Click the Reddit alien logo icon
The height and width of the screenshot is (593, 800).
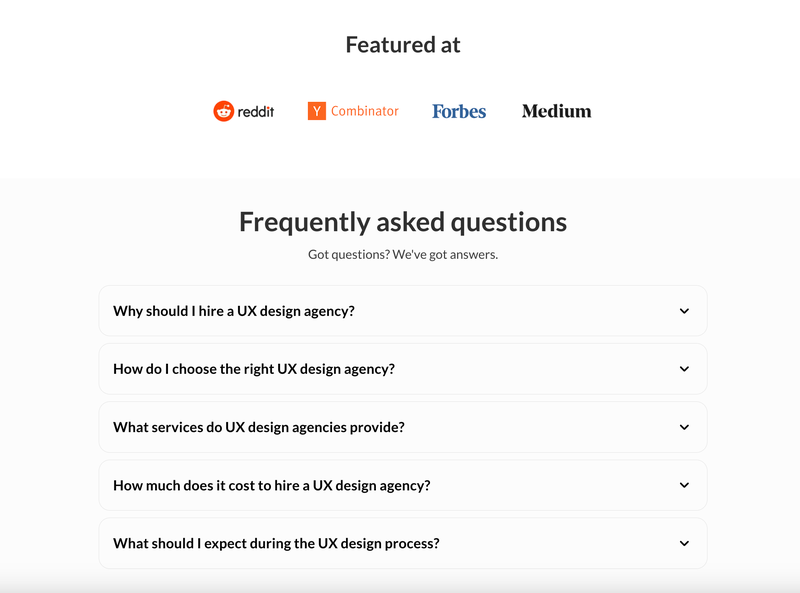click(x=223, y=111)
